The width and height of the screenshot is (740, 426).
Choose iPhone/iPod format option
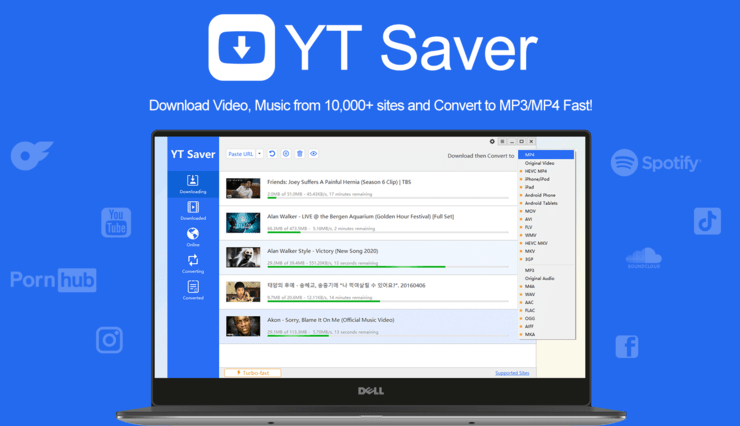tap(537, 179)
